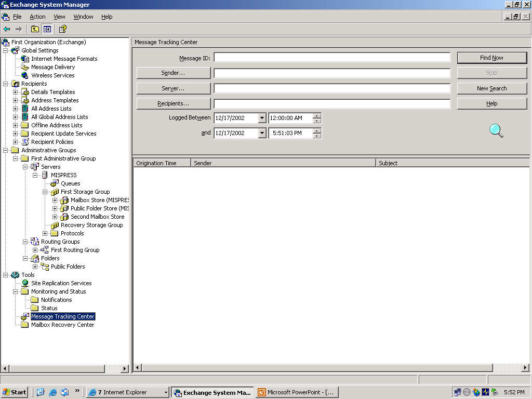532x399 pixels.
Task: Click the Up One Level toolbar icon
Action: click(35, 29)
